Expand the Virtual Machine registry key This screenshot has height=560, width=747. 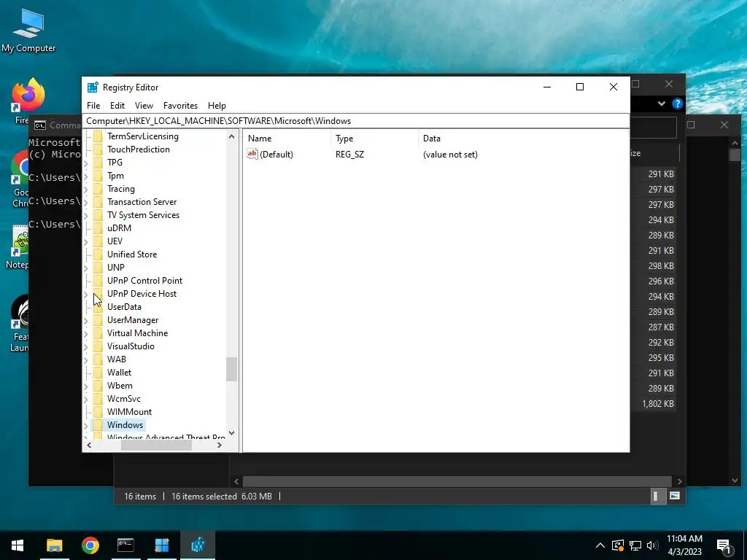tap(86, 333)
